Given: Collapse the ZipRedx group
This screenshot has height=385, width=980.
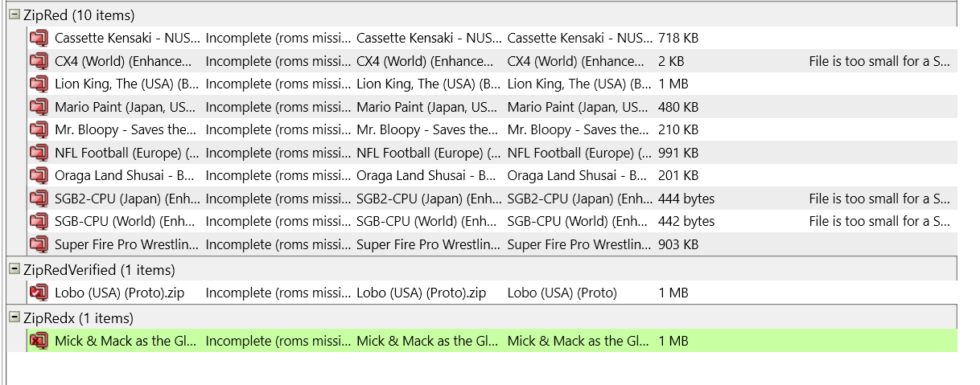Looking at the screenshot, I should click(x=14, y=317).
